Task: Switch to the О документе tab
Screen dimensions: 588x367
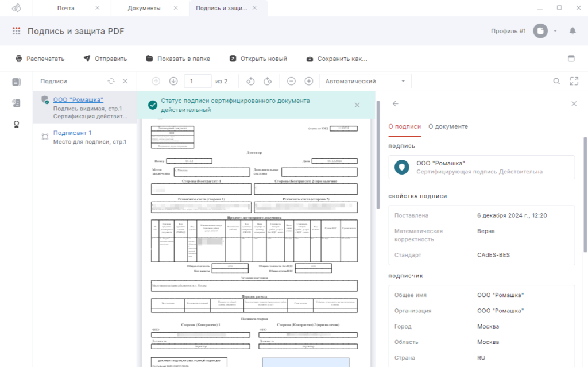Action: click(448, 126)
